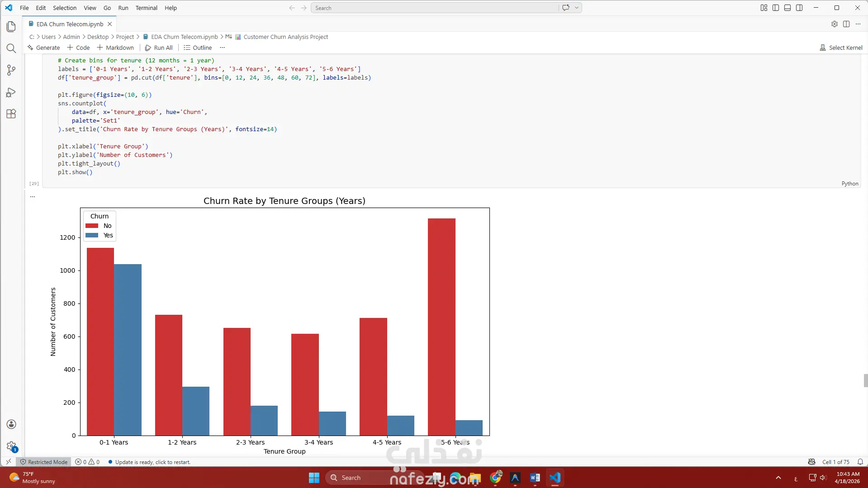
Task: Click the Desktop breadcrumb segment
Action: (x=98, y=37)
